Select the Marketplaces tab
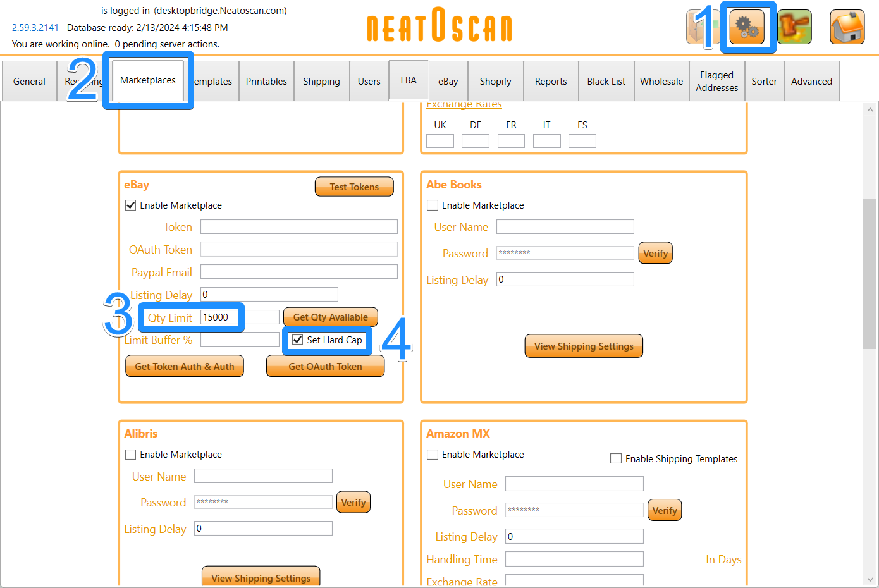Screen dimensions: 879x588 tap(148, 80)
